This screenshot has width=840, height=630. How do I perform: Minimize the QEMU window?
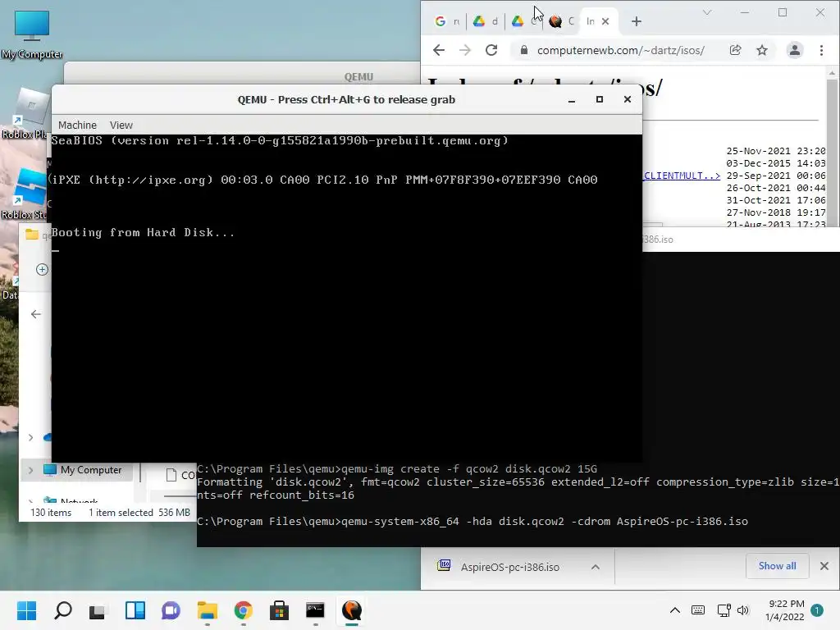point(572,99)
